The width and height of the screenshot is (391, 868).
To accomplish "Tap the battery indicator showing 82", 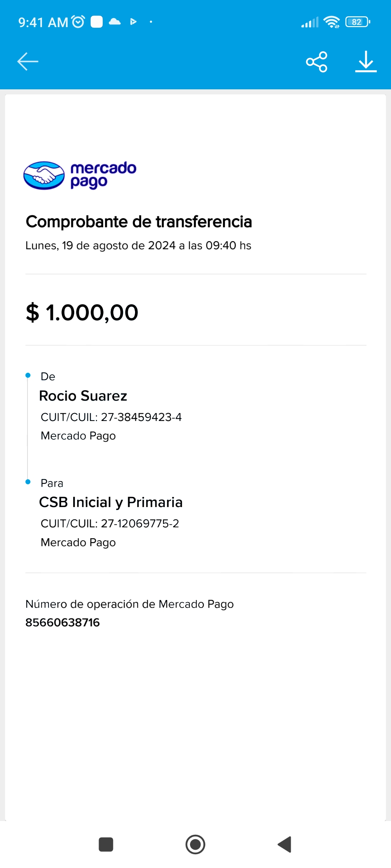I will pos(358,22).
